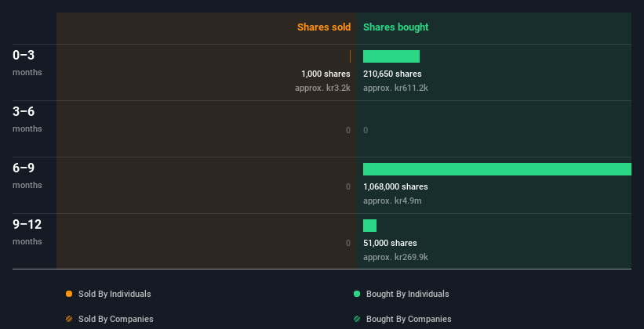Toggle the Bought By Companies legend label

(409, 319)
